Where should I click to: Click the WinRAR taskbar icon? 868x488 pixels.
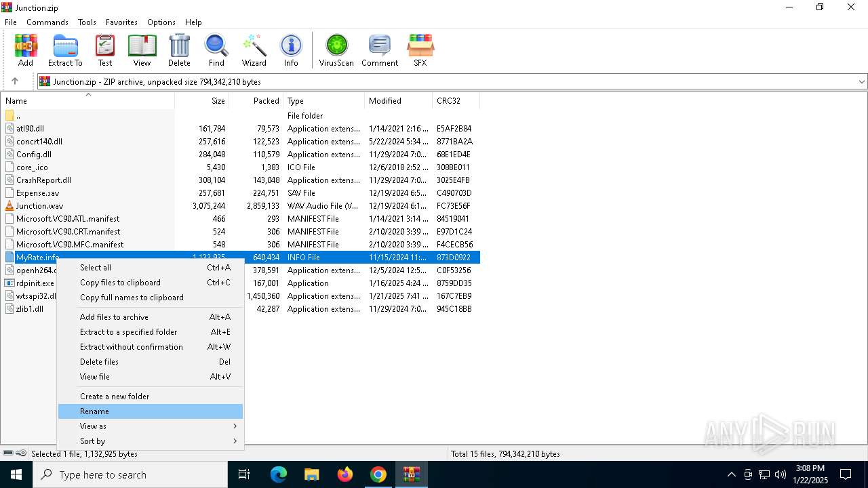click(x=412, y=474)
